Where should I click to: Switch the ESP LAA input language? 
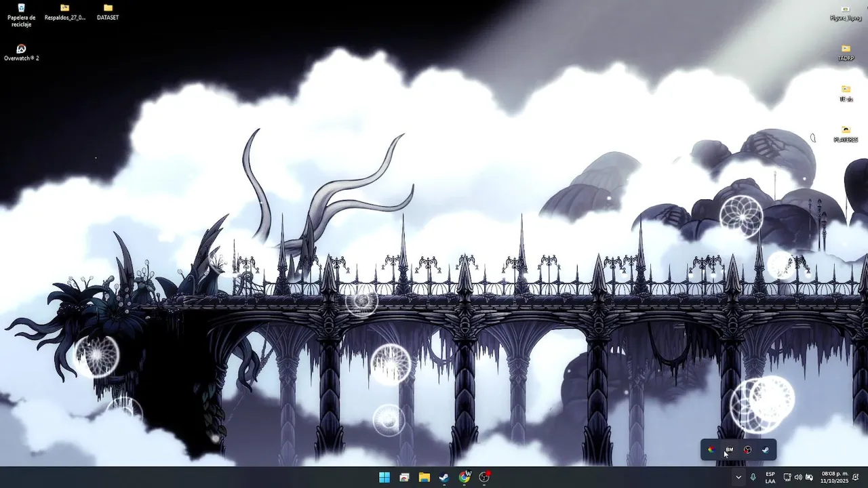(770, 477)
